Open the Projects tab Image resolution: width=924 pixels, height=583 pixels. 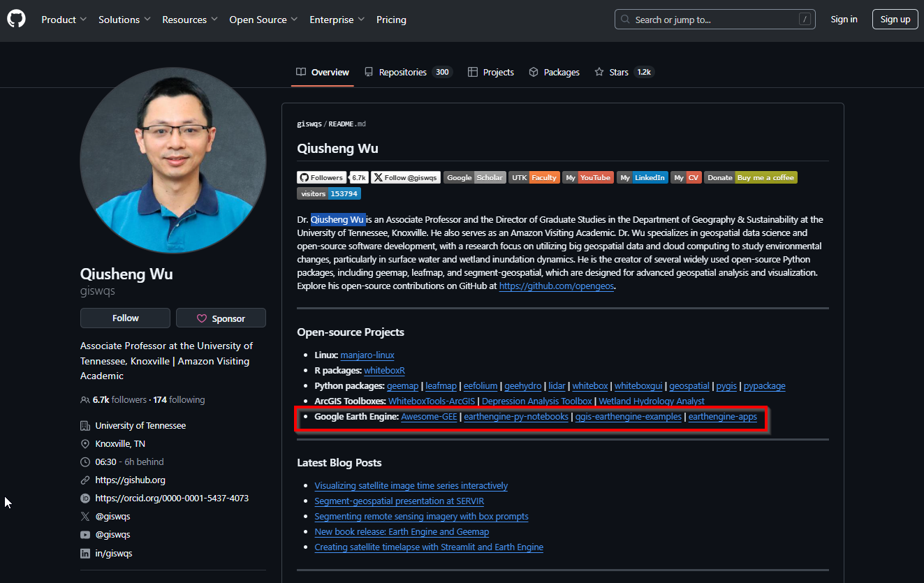(491, 72)
